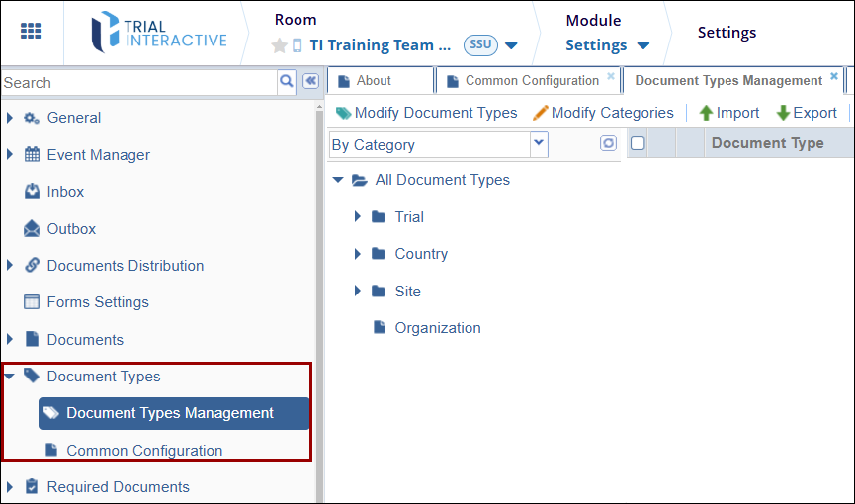This screenshot has height=504, width=855.
Task: Click the Trial Interactive logo
Action: [x=159, y=32]
